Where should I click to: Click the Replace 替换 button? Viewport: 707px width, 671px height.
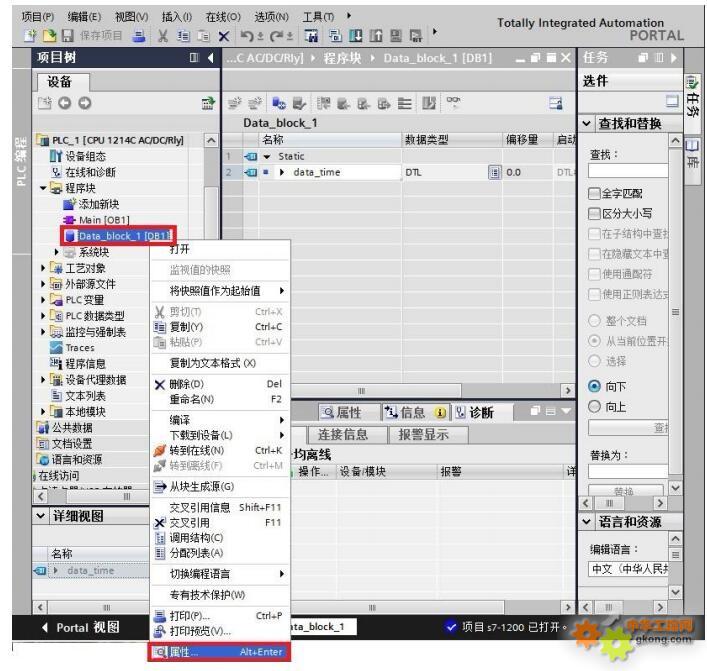(x=625, y=491)
